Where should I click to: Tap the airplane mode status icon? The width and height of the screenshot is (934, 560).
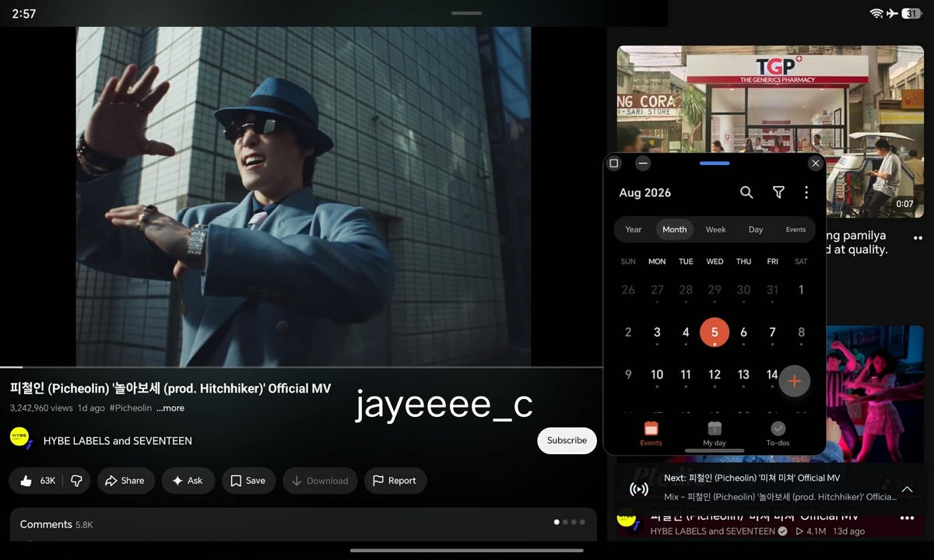click(892, 13)
